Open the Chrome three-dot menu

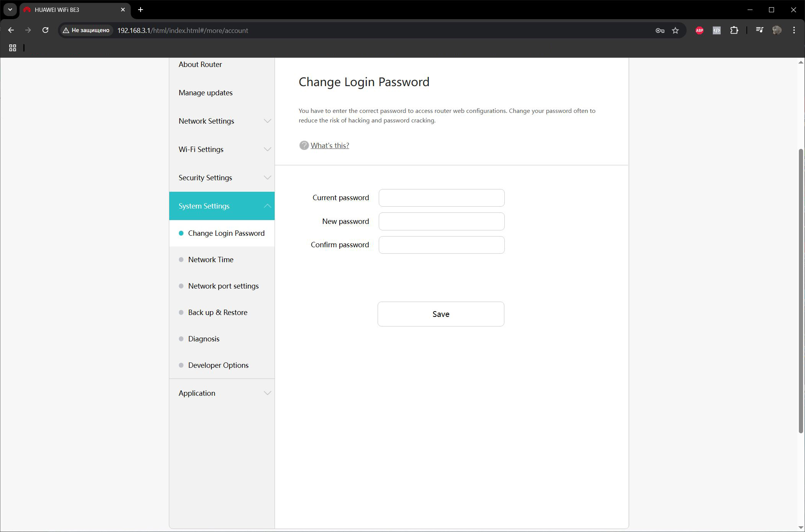click(x=794, y=30)
